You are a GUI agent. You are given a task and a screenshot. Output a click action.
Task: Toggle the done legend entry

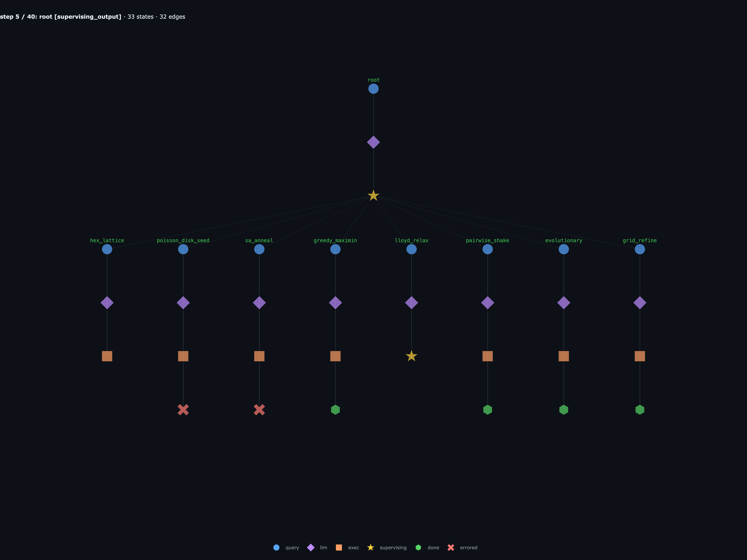click(427, 548)
